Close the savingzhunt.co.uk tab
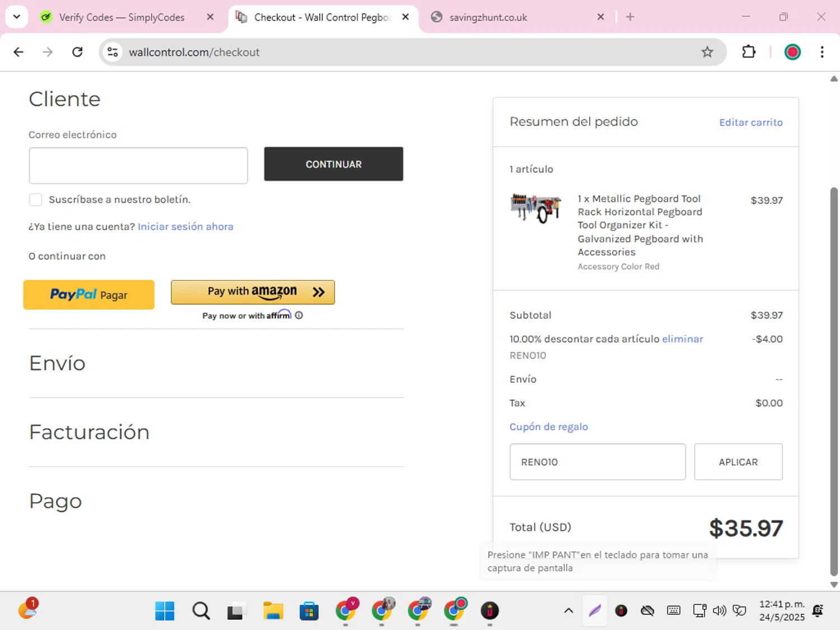 600,17
